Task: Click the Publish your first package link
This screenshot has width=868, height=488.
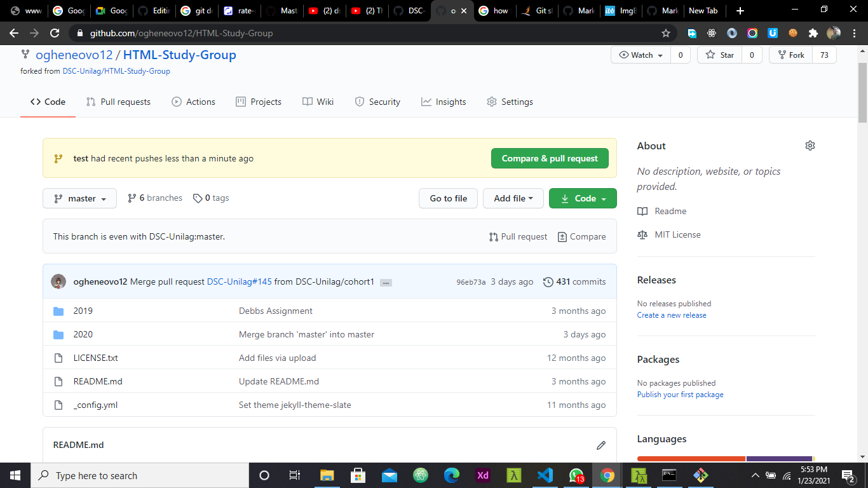Action: pos(680,395)
